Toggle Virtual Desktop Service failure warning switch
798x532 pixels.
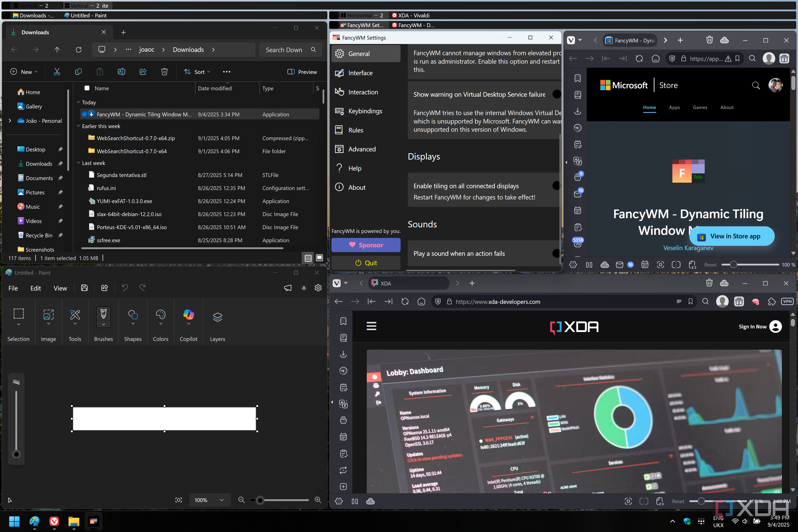[x=557, y=94]
